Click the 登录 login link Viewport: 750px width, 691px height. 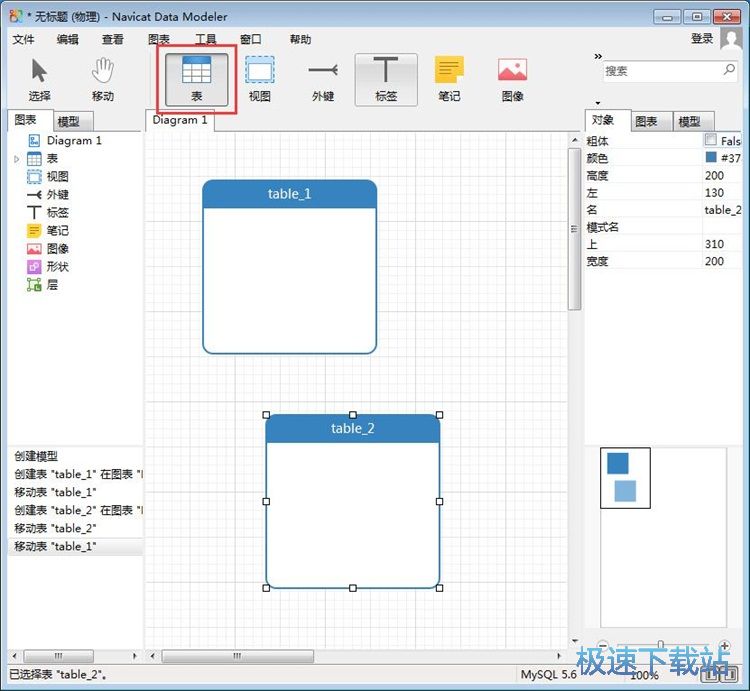pyautogui.click(x=702, y=38)
